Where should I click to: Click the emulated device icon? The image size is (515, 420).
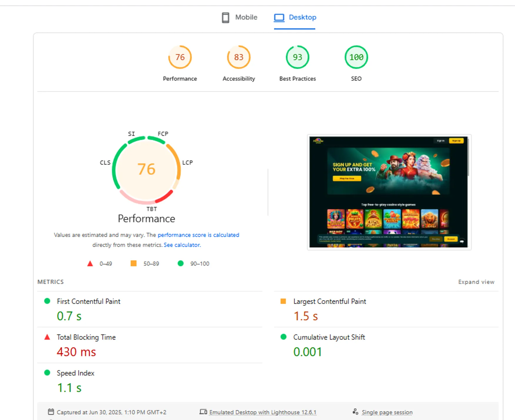click(x=203, y=412)
